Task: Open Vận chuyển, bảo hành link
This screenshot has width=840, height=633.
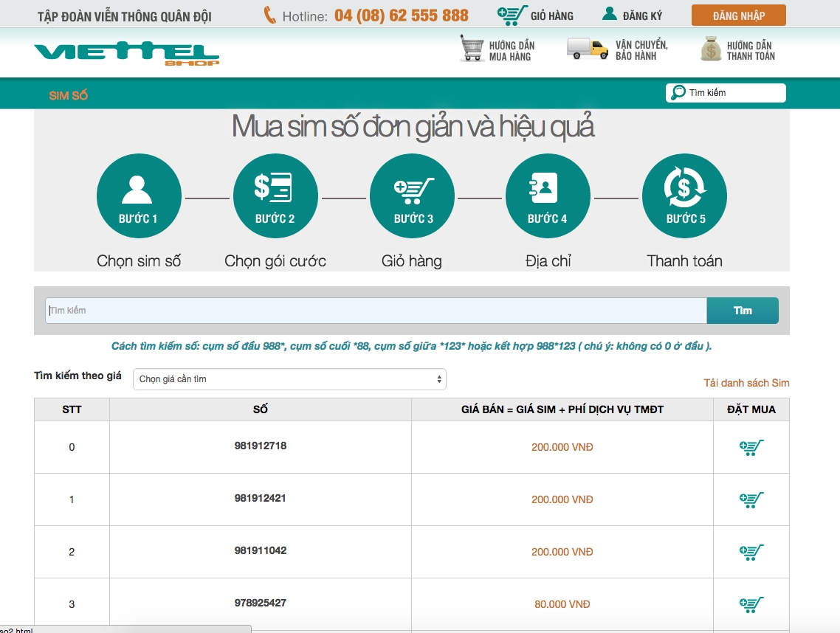Action: tap(641, 50)
